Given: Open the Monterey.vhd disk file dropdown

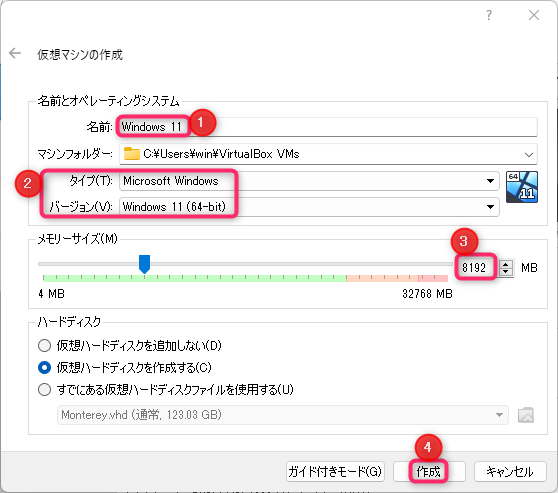Looking at the screenshot, I should coord(283,415).
